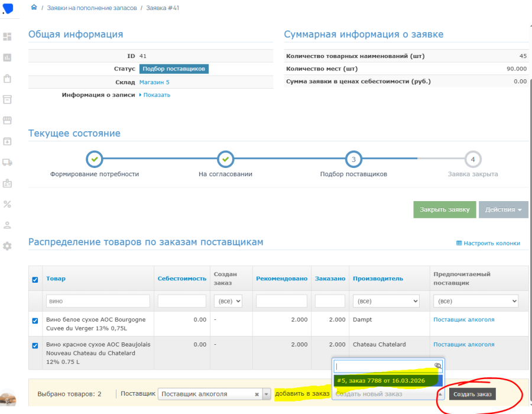Go to Заявки на пополнение запасов breadcrumb
This screenshot has width=532, height=414.
pos(92,8)
